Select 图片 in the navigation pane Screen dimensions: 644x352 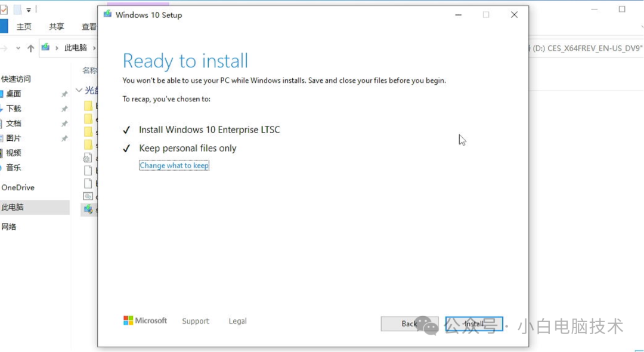pyautogui.click(x=14, y=138)
